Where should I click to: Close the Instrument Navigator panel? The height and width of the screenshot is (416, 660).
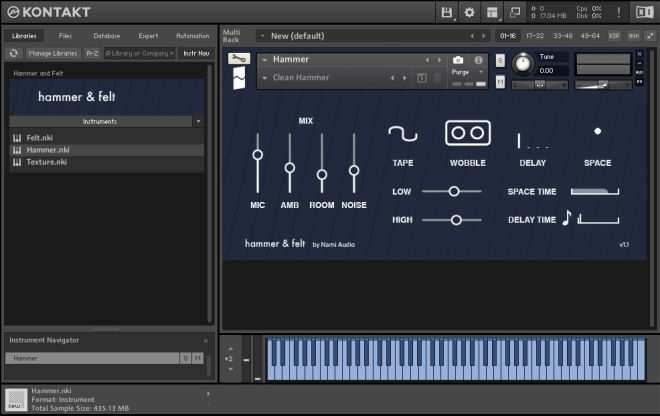coord(205,340)
